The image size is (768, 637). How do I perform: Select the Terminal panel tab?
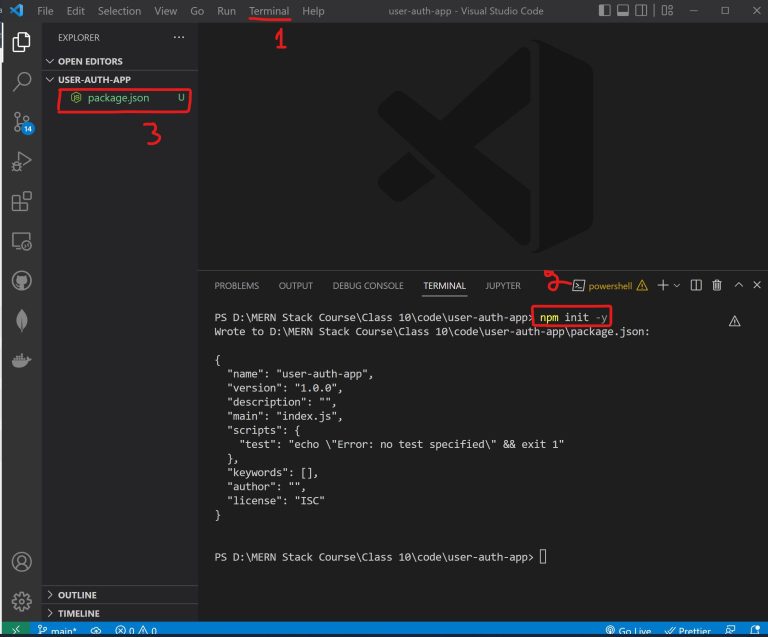coord(444,286)
